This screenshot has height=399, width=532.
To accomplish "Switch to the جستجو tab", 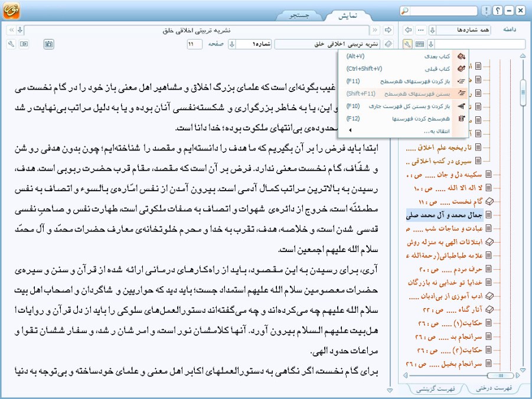I will point(299,15).
